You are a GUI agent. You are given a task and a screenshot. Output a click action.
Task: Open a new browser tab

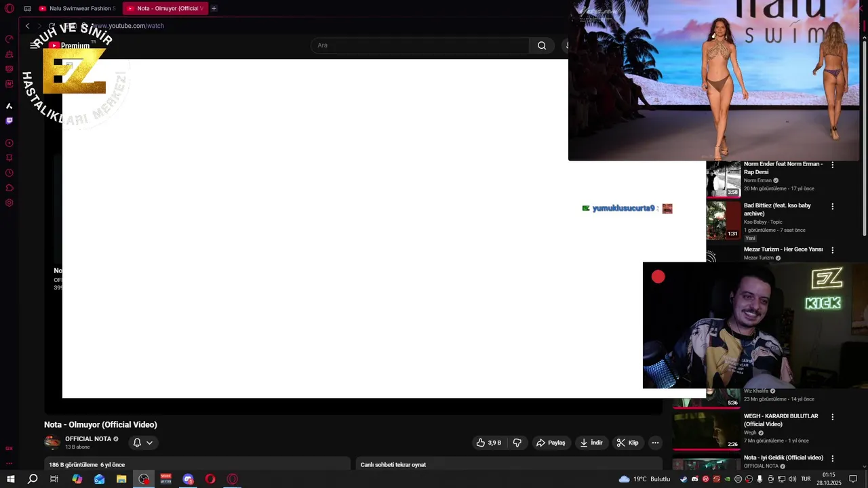214,9
